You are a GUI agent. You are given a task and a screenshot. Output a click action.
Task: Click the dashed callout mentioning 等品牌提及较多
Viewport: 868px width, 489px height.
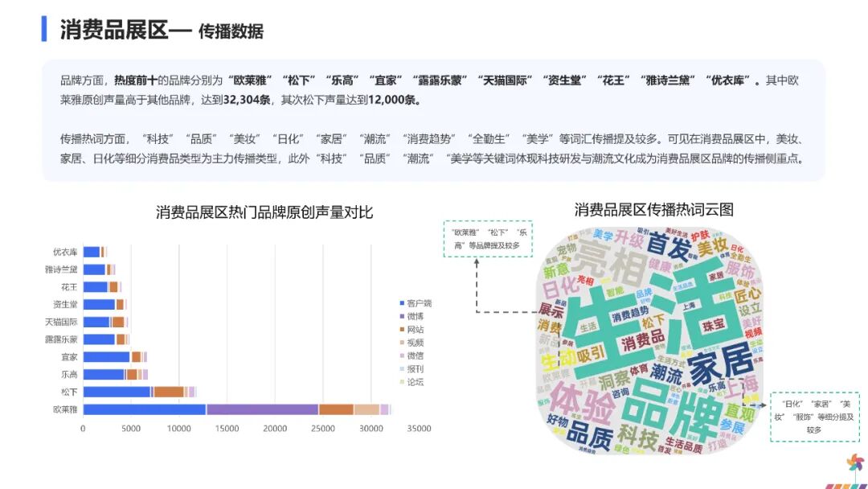(x=488, y=239)
